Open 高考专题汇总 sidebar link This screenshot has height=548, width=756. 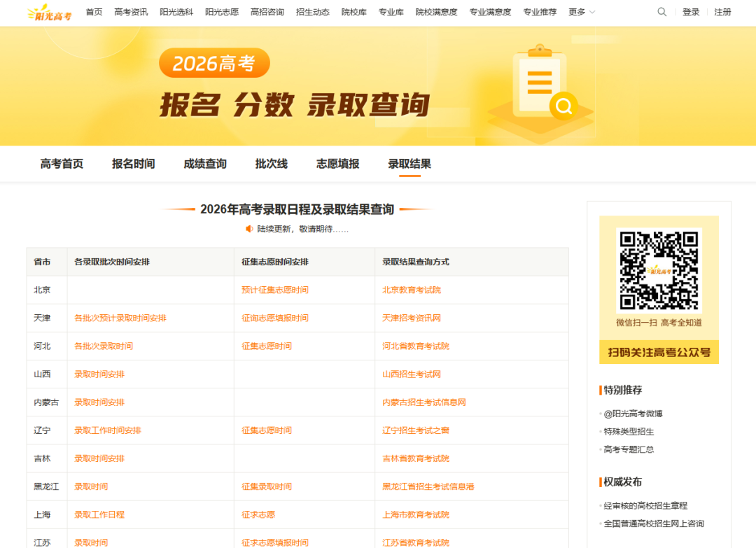point(629,449)
